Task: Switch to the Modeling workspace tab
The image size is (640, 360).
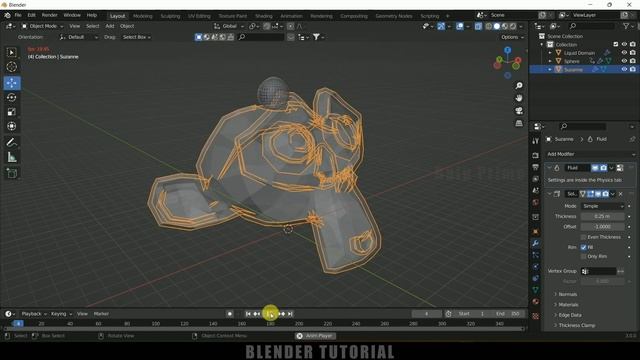Action: [x=142, y=16]
